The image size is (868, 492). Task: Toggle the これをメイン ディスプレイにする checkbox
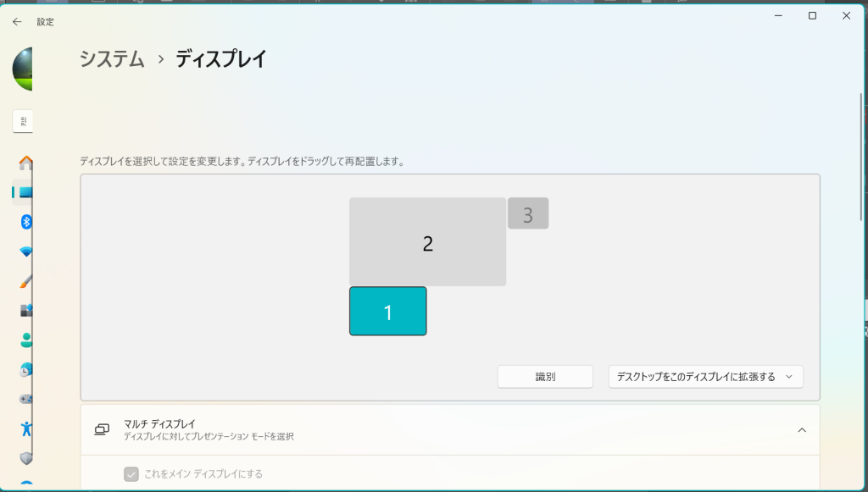[x=131, y=474]
